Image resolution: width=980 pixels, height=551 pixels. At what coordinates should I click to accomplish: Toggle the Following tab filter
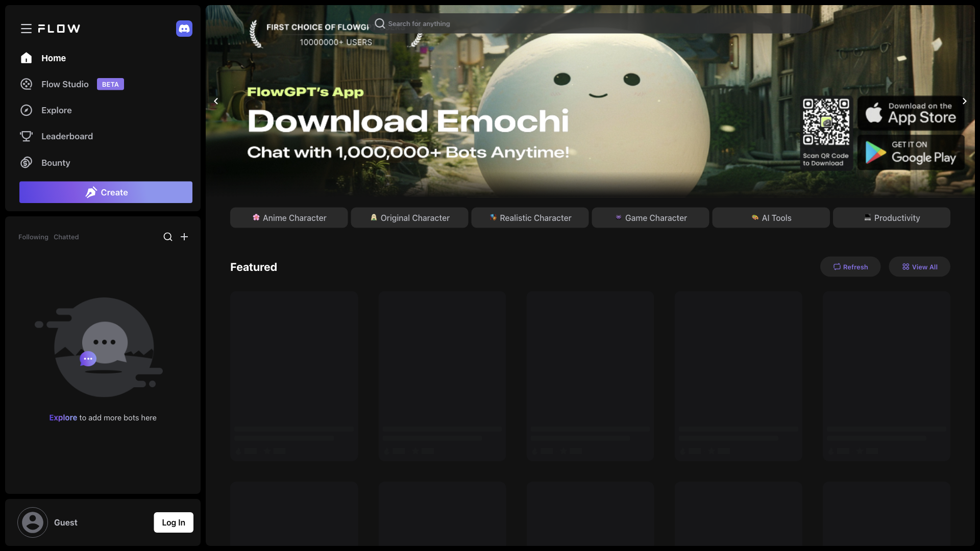point(33,237)
